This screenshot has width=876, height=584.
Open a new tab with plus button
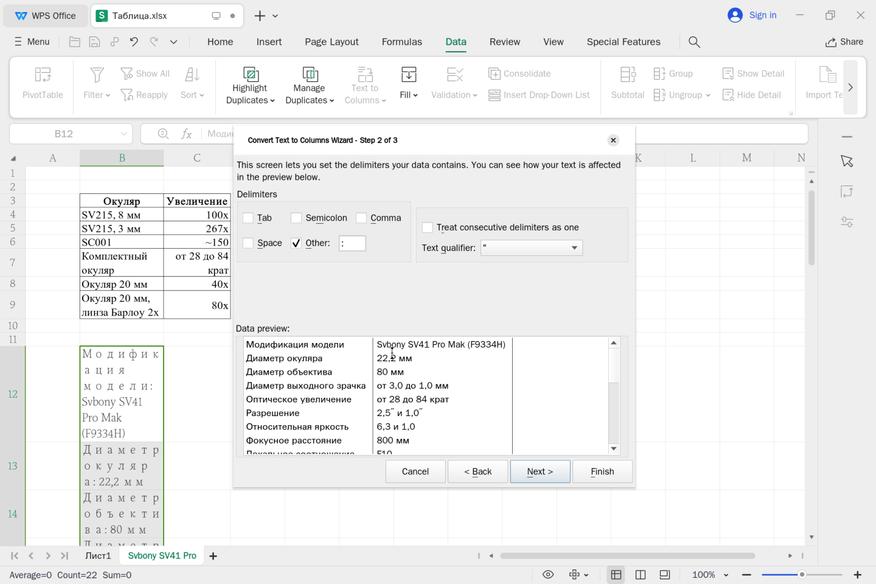coord(260,16)
